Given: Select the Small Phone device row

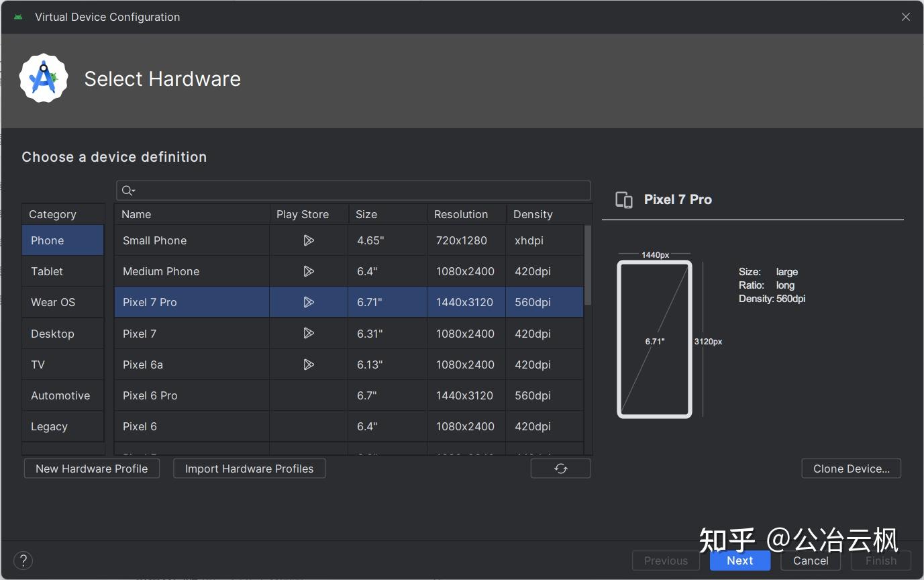Looking at the screenshot, I should click(x=349, y=240).
